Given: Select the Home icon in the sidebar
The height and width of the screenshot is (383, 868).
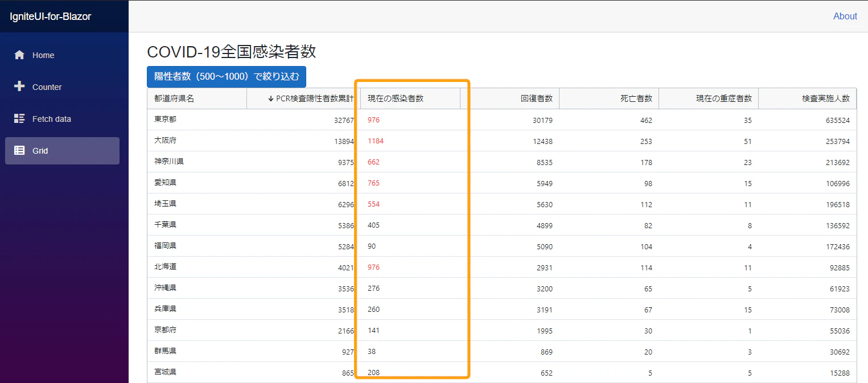Looking at the screenshot, I should point(19,55).
